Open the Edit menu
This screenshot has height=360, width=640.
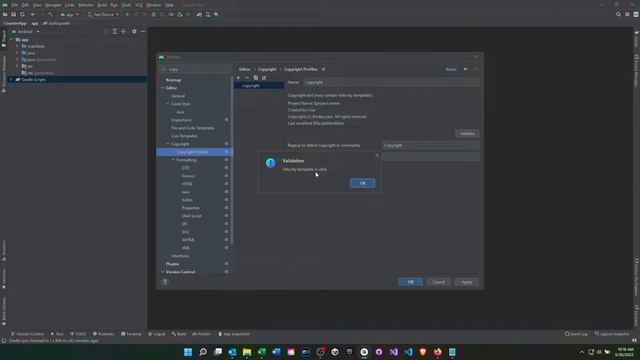pyautogui.click(x=25, y=5)
